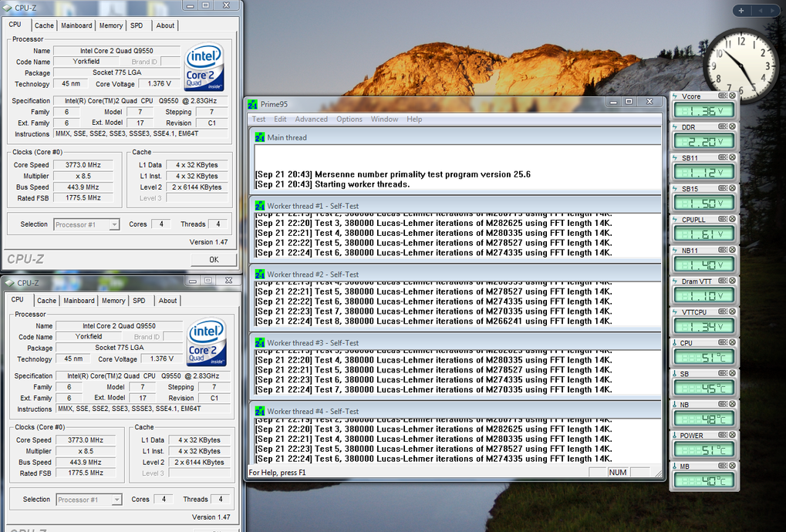786x532 pixels.
Task: Close the SB15 gadget
Action: [x=732, y=188]
